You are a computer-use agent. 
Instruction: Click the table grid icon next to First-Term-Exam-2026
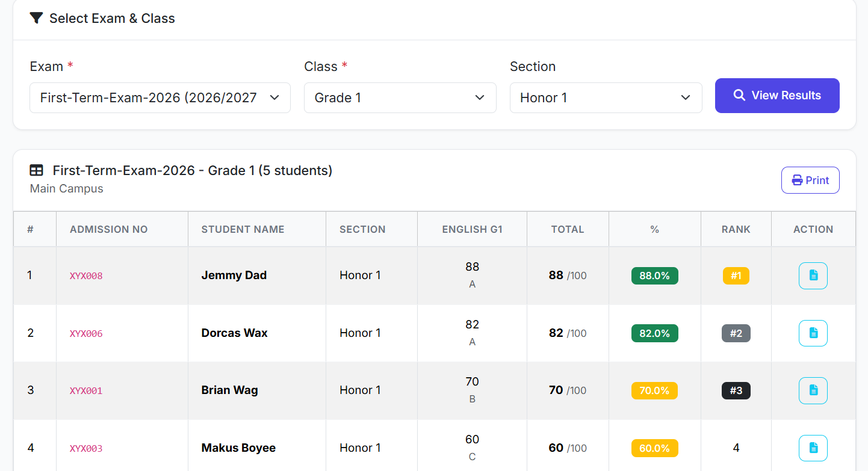pyautogui.click(x=36, y=170)
